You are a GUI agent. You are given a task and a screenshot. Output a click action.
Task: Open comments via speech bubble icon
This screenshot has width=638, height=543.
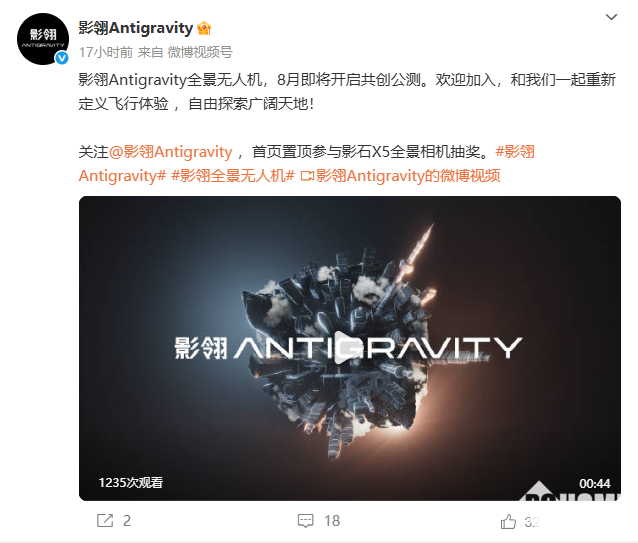[x=305, y=521]
